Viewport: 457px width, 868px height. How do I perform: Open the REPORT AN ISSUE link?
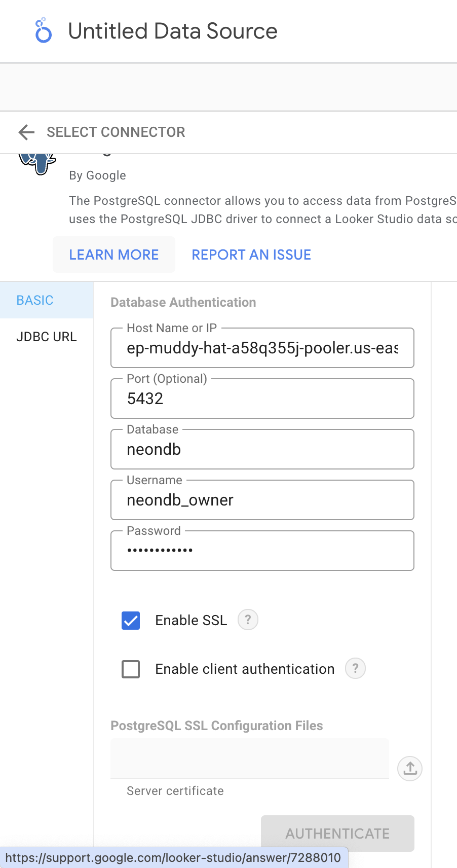point(251,255)
